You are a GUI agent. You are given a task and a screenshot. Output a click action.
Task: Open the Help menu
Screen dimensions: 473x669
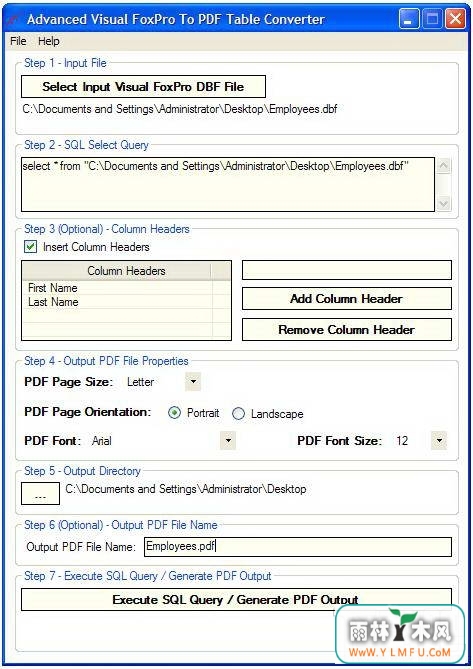pos(49,41)
